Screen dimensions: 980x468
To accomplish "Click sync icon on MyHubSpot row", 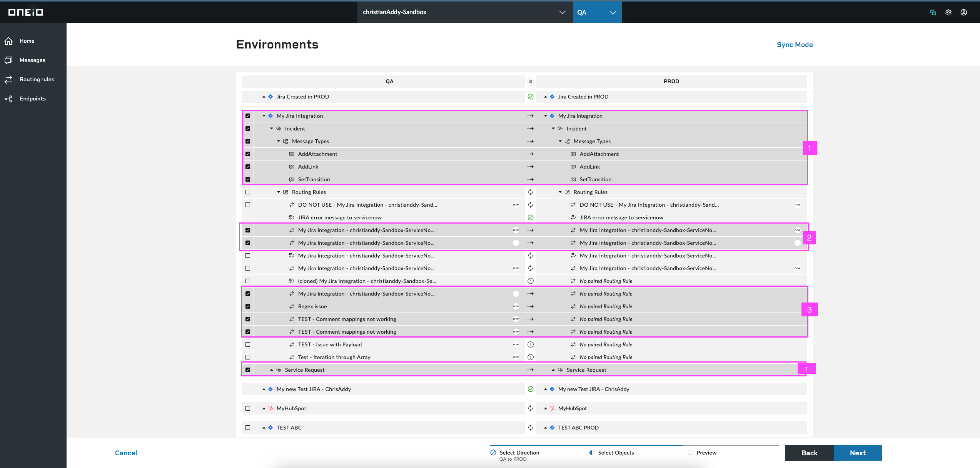I will point(531,408).
